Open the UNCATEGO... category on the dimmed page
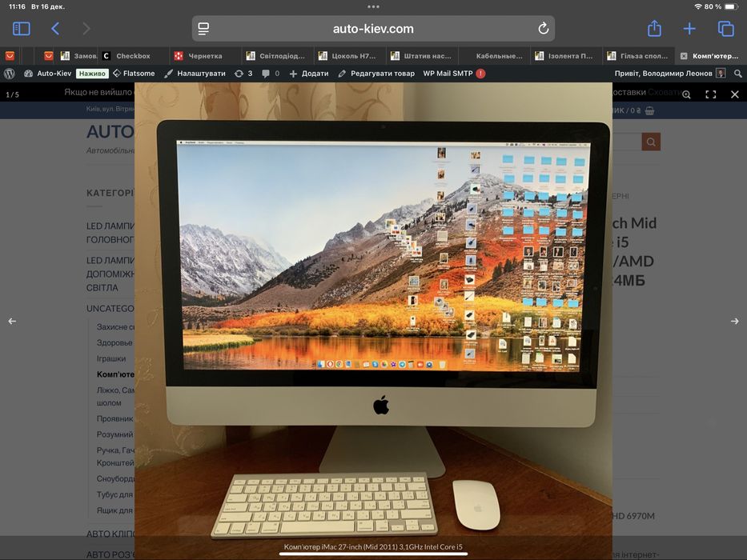Viewport: 747px width, 560px height. (110, 309)
